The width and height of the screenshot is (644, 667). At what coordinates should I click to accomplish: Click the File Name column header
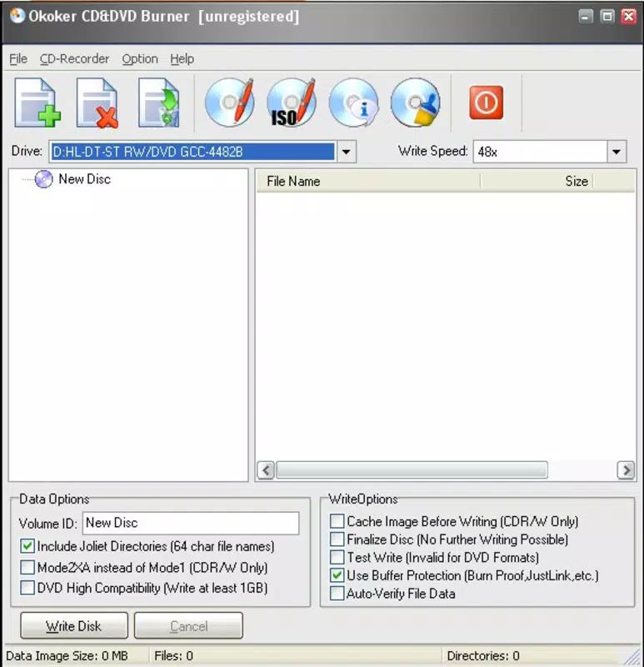coord(368,181)
